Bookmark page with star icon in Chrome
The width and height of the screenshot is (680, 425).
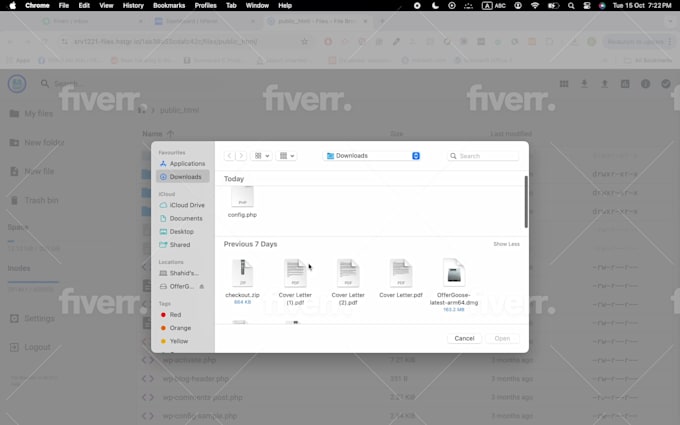(304, 42)
